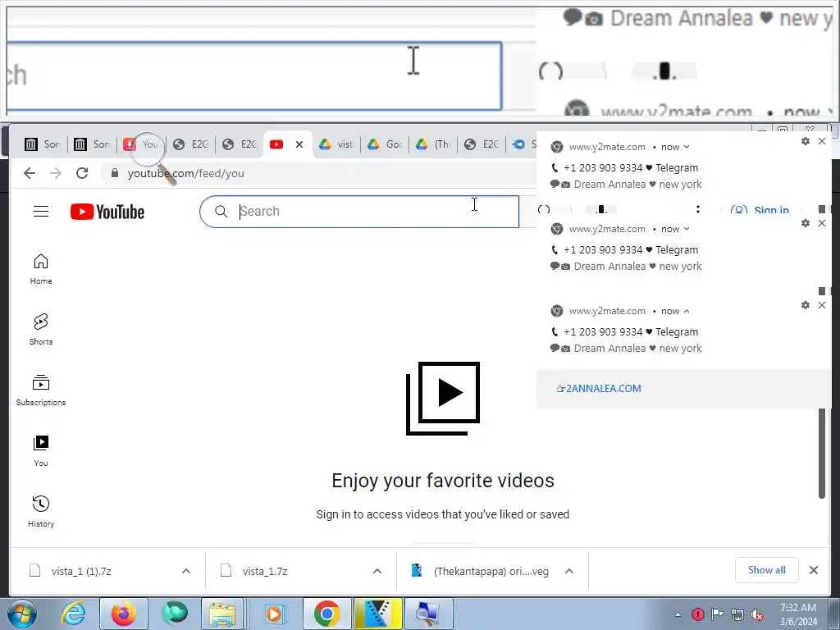Open settings gear of middle y2mate notification
This screenshot has width=840, height=630.
pos(806,223)
